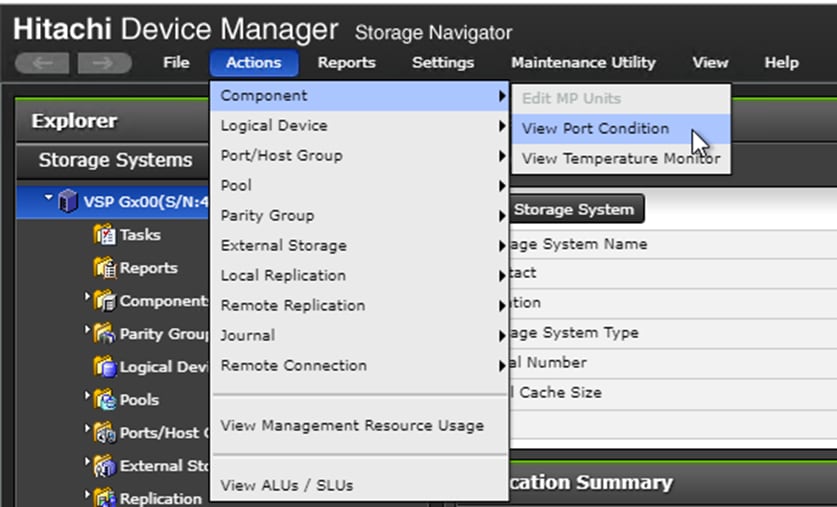Choose View ALUs / SLUs

(x=360, y=486)
